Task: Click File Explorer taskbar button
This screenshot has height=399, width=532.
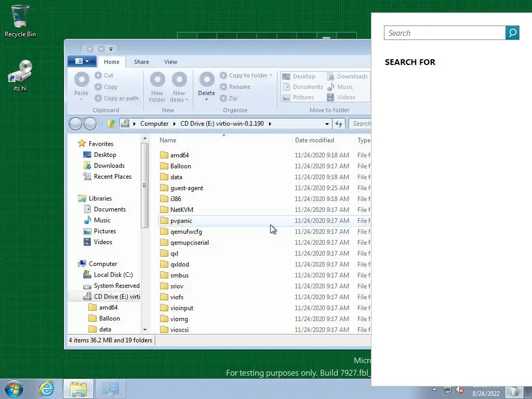Action: tap(78, 389)
